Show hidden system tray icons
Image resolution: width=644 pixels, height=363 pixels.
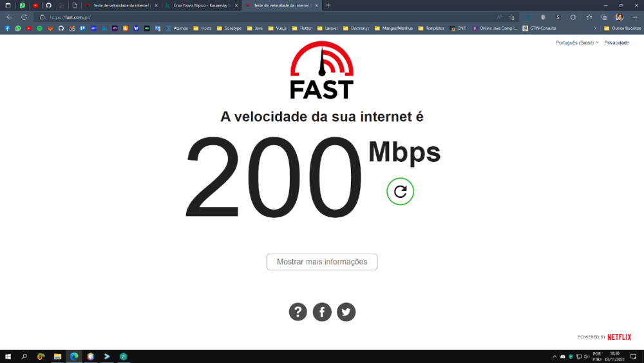554,357
